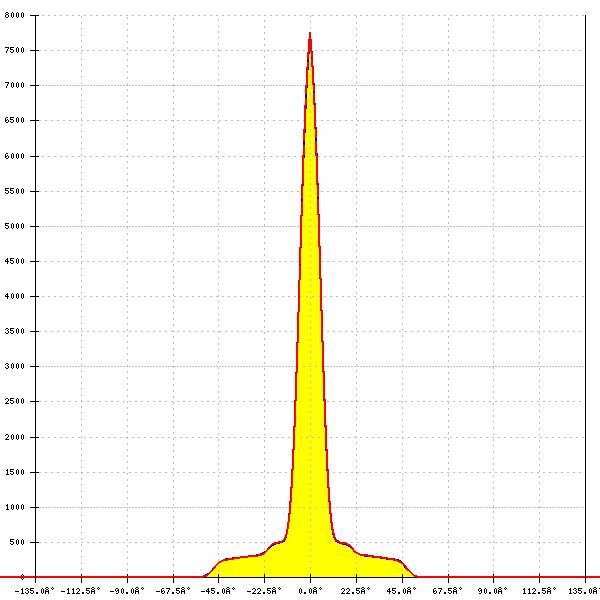600x600 pixels.
Task: Select the 5000 y-axis value
Action: 15,226
